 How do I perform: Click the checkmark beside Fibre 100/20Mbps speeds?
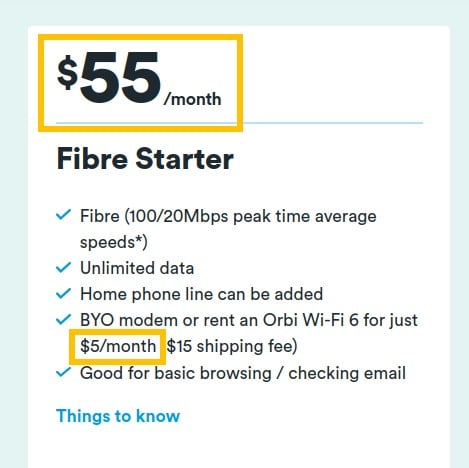pyautogui.click(x=63, y=215)
